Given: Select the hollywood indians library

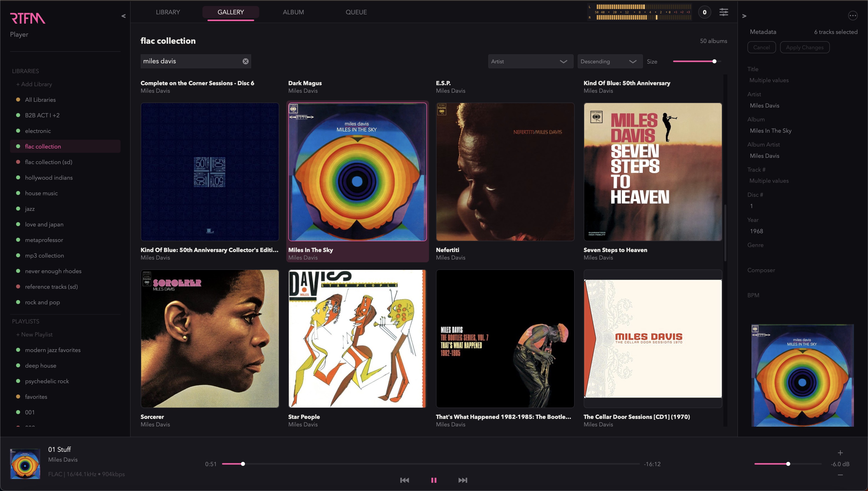Looking at the screenshot, I should 65,178.
